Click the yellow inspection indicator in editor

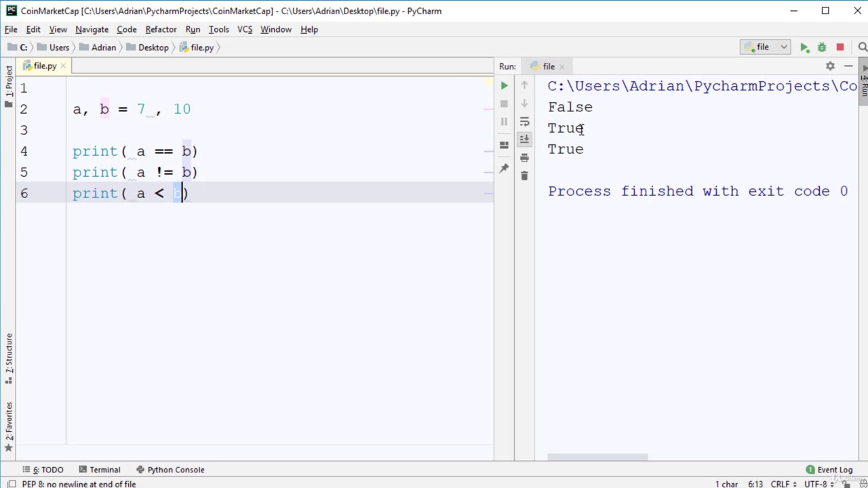(x=488, y=82)
